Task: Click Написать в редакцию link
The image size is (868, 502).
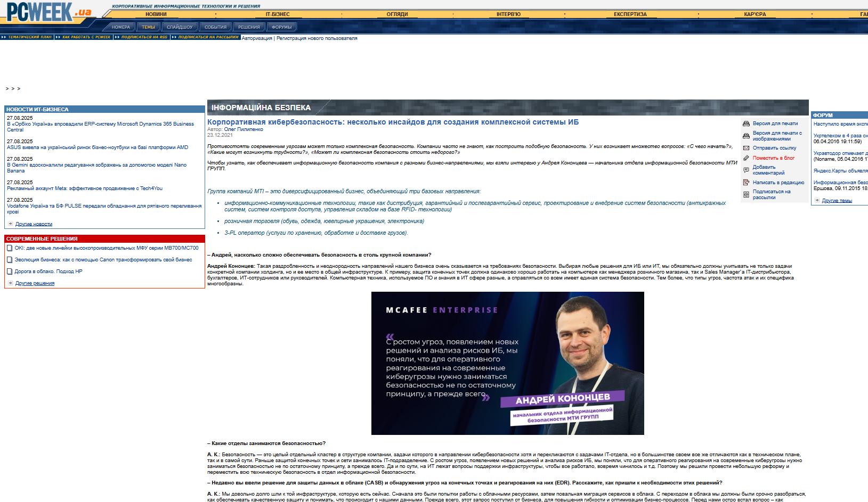Action: [x=778, y=183]
